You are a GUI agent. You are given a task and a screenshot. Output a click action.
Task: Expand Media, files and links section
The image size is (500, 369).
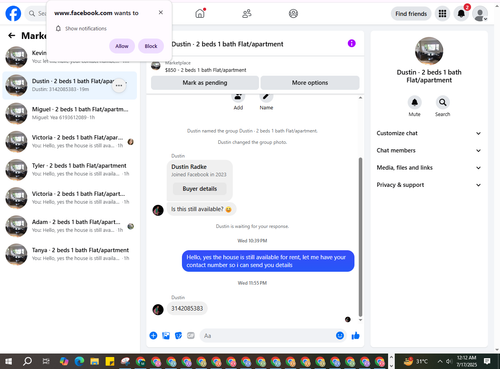429,168
